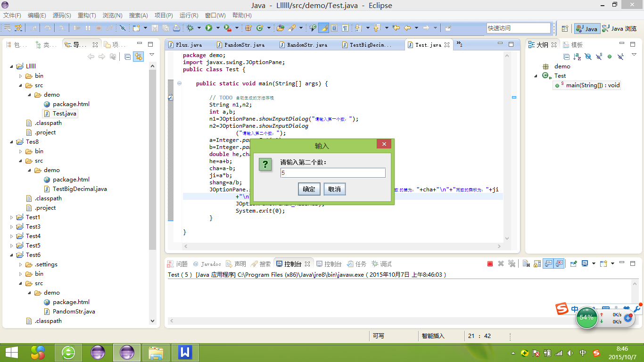This screenshot has height=362, width=644.
Task: Click the Skip All Breakpoints icon
Action: tap(123, 28)
